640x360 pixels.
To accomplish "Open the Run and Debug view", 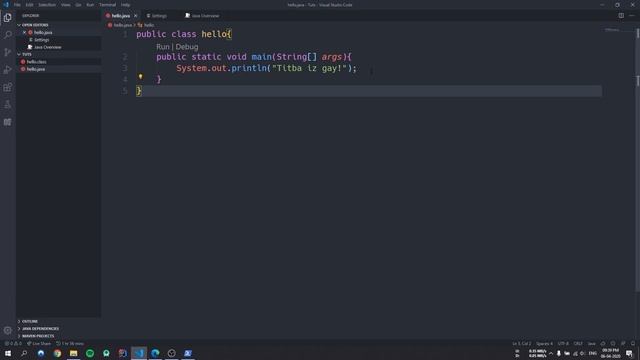I will click(8, 70).
